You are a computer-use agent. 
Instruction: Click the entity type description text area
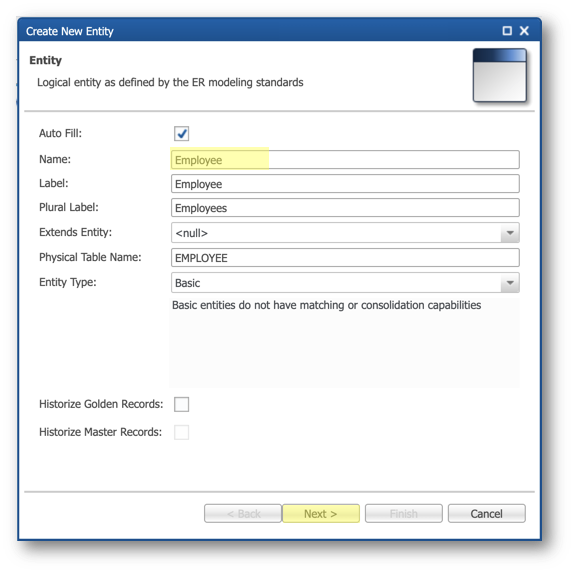[344, 343]
